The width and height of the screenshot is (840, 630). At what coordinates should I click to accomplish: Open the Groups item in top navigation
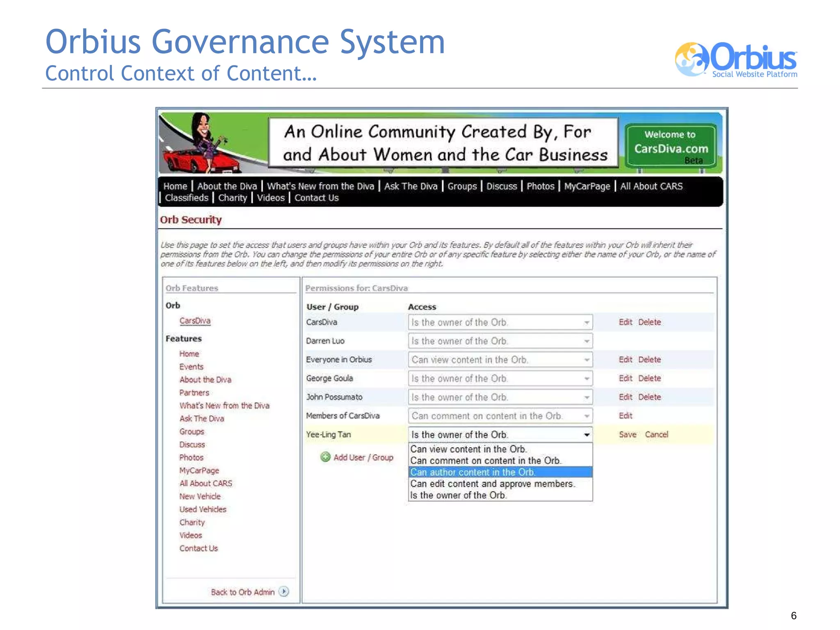(462, 186)
